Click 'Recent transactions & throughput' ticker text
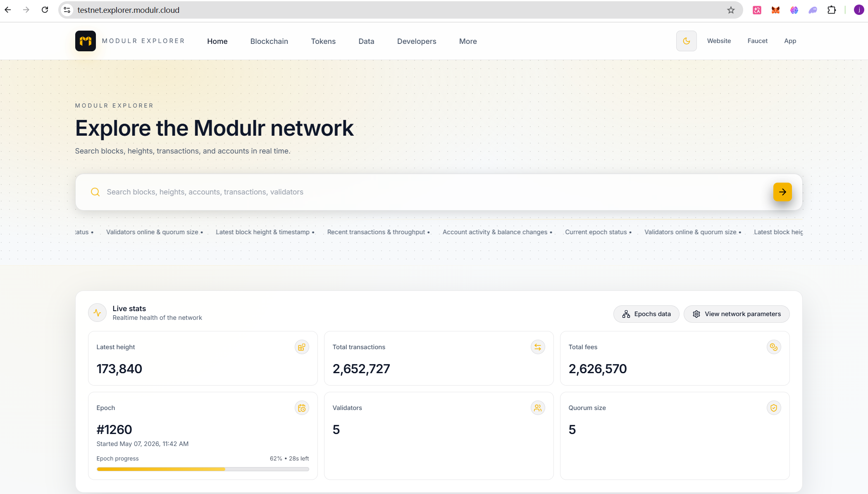Viewport: 868px width, 494px height. pos(376,232)
